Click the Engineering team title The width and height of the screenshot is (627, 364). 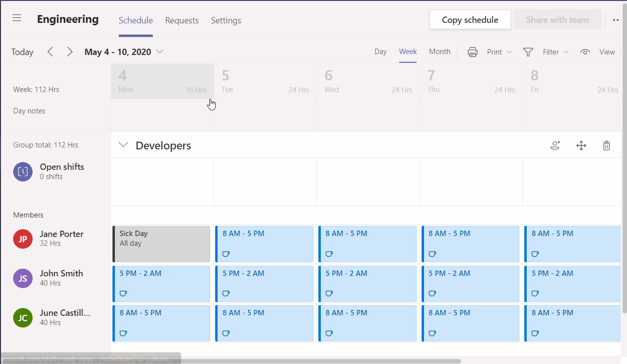[x=68, y=19]
